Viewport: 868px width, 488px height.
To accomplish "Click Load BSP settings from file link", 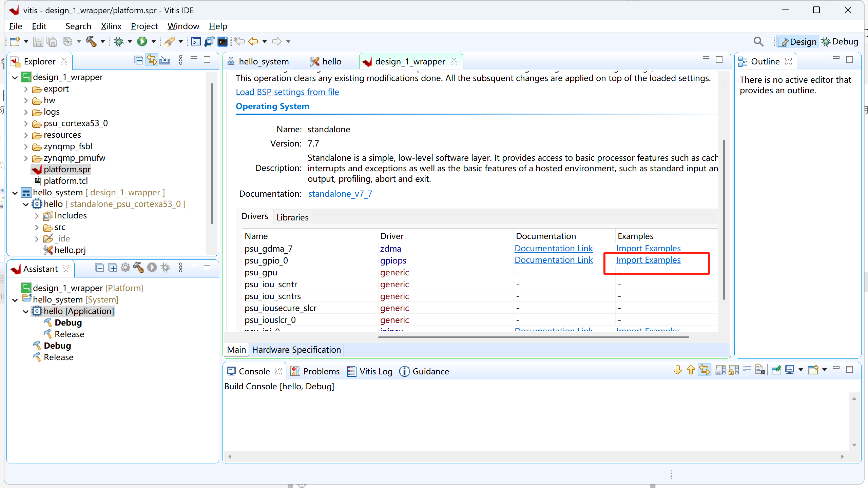I will pyautogui.click(x=287, y=92).
